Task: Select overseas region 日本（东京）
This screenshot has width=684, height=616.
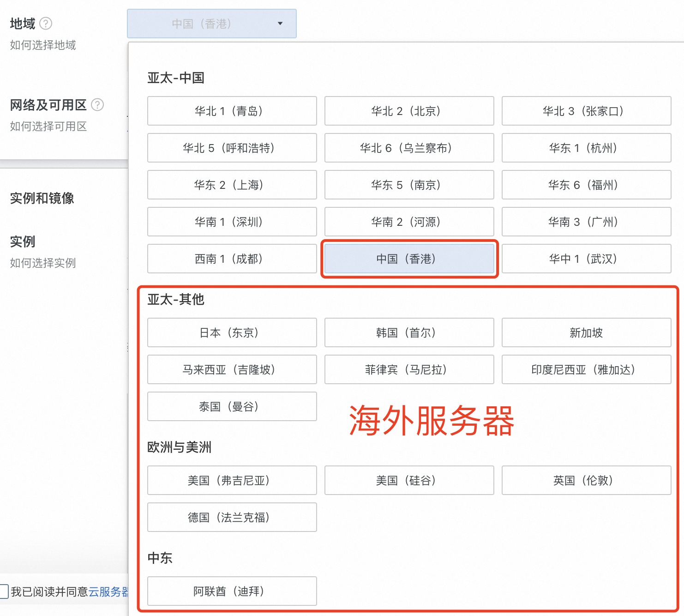Action: coord(232,332)
